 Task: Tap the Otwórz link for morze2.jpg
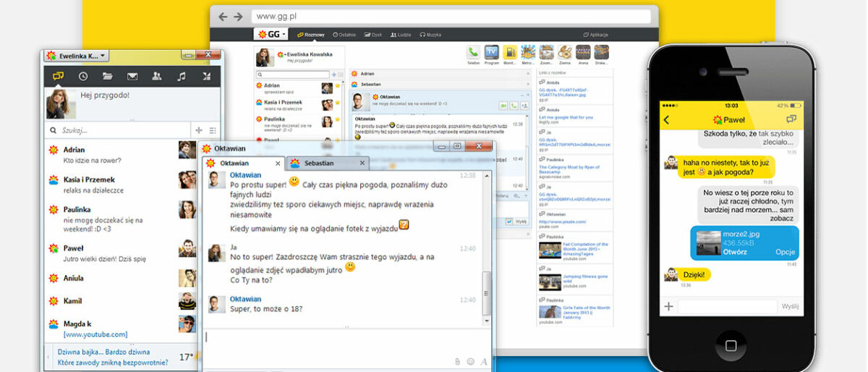[x=735, y=252]
